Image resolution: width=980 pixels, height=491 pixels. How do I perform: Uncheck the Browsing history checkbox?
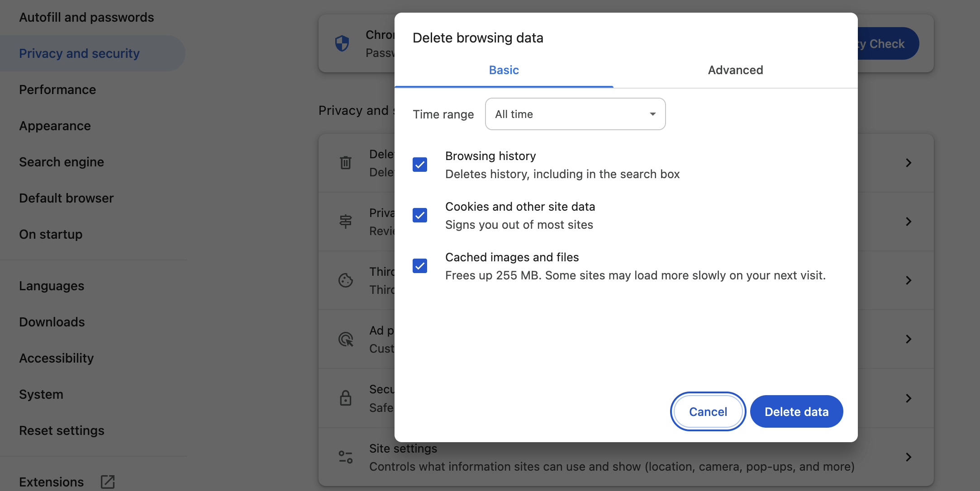[x=420, y=165]
